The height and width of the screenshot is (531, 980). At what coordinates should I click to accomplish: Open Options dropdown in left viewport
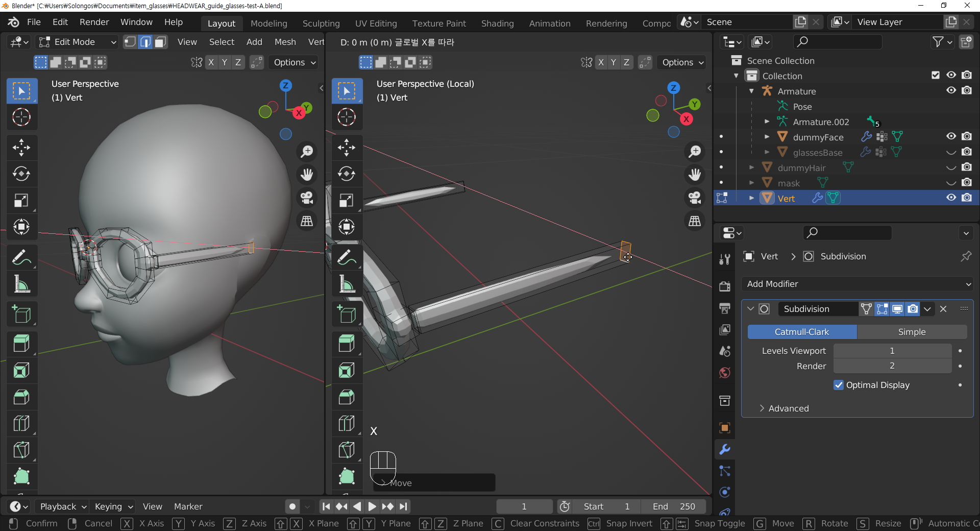point(295,62)
